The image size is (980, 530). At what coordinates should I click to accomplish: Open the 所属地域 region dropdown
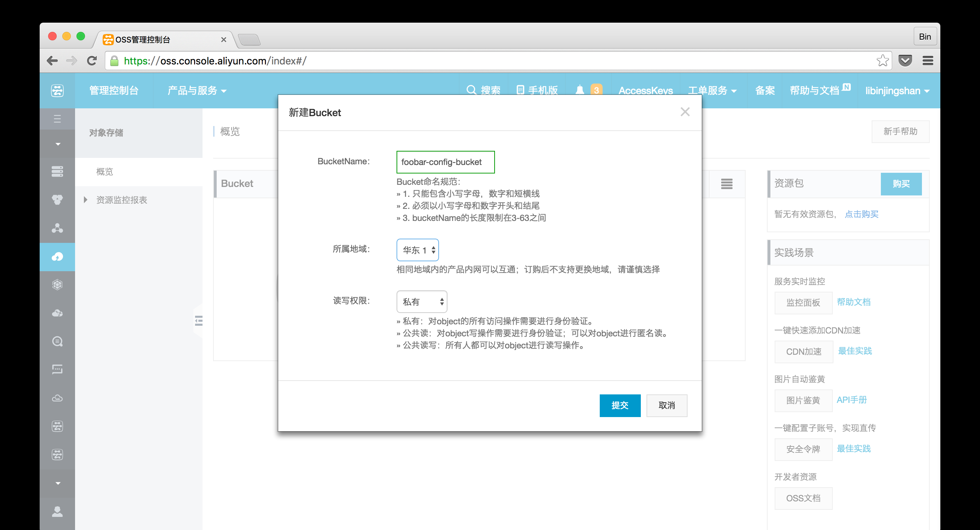[418, 250]
